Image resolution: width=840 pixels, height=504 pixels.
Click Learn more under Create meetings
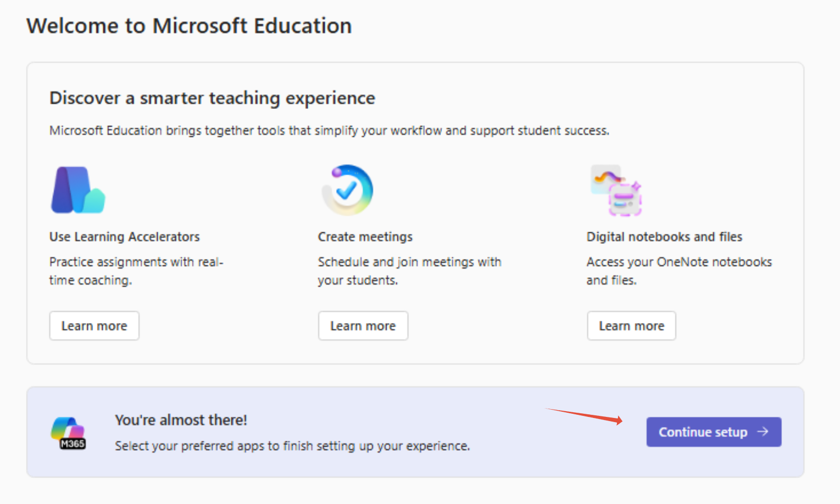363,326
